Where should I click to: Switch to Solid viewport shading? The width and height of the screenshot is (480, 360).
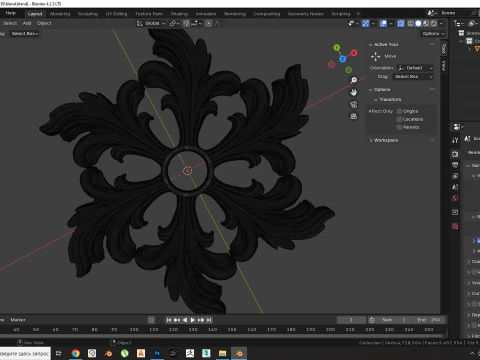click(418, 23)
